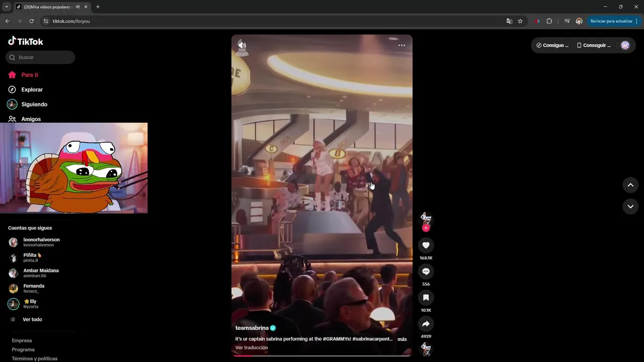Open the teamsabrina profile link

pos(252,328)
